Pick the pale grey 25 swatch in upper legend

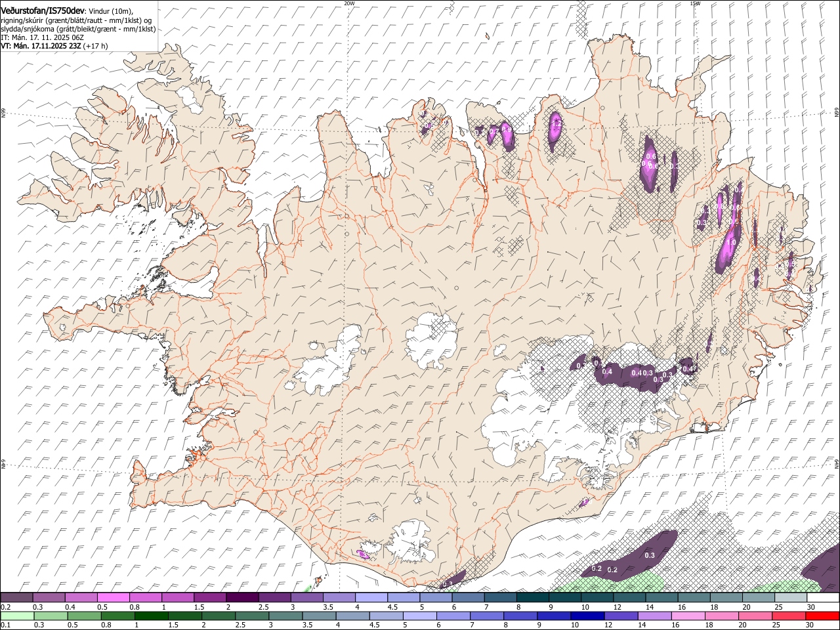point(791,598)
